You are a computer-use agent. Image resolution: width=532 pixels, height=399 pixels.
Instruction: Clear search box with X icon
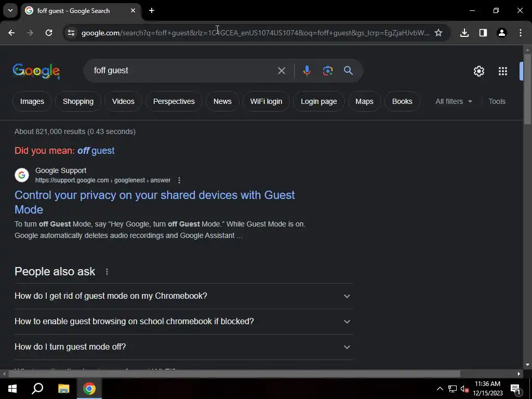click(281, 71)
